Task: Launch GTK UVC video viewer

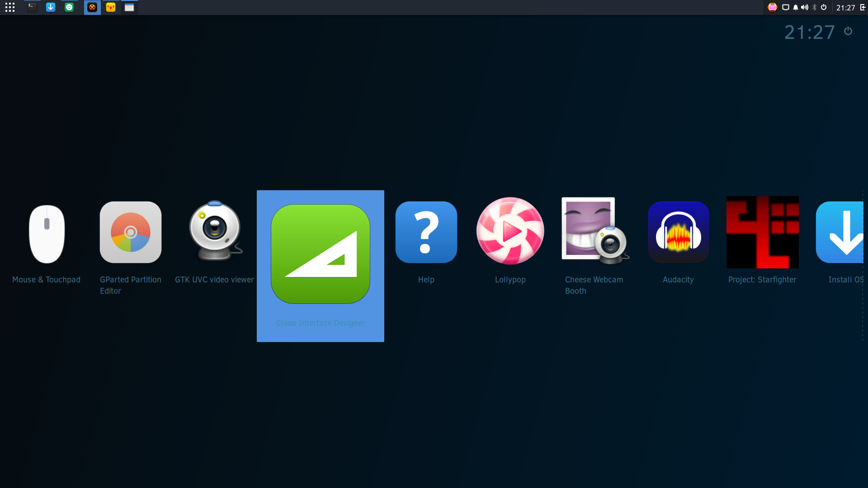Action: coord(215,231)
